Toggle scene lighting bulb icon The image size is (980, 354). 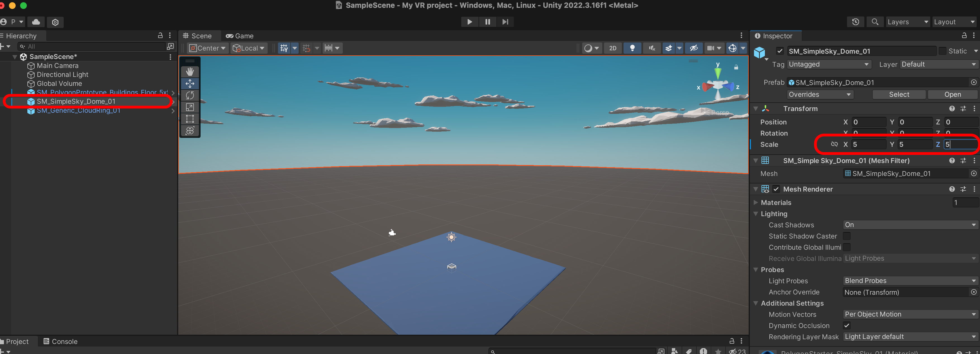pyautogui.click(x=632, y=48)
